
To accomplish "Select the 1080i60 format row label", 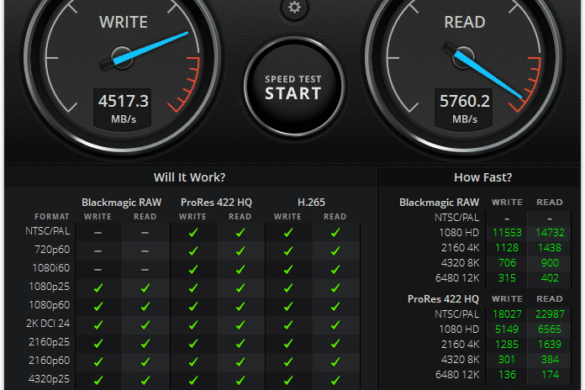I will click(x=51, y=268).
